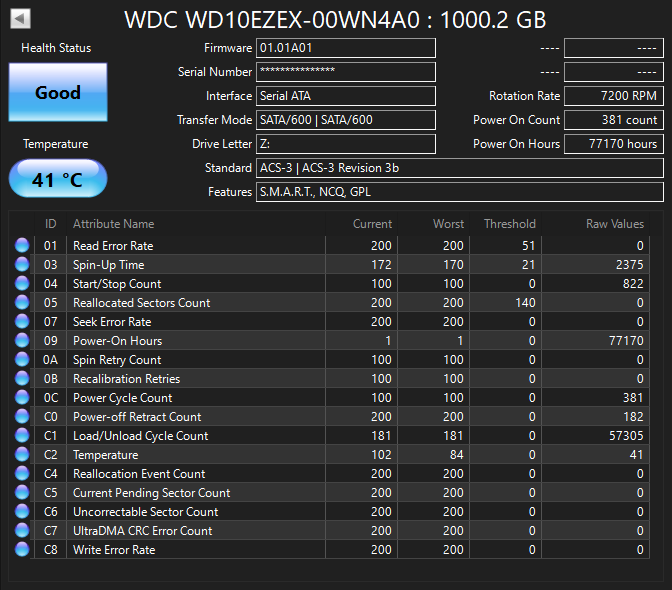The image size is (672, 590).
Task: Click the status orb for Recalibration Retries
Action: point(22,378)
